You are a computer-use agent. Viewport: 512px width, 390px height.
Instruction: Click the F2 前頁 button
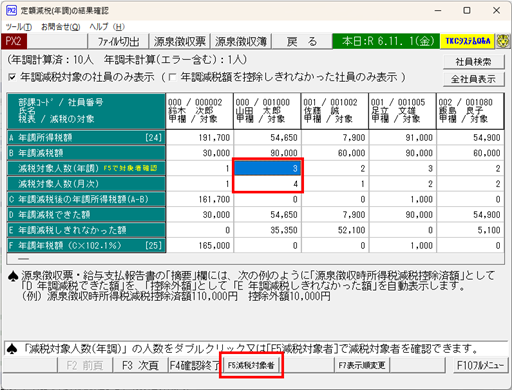click(84, 365)
